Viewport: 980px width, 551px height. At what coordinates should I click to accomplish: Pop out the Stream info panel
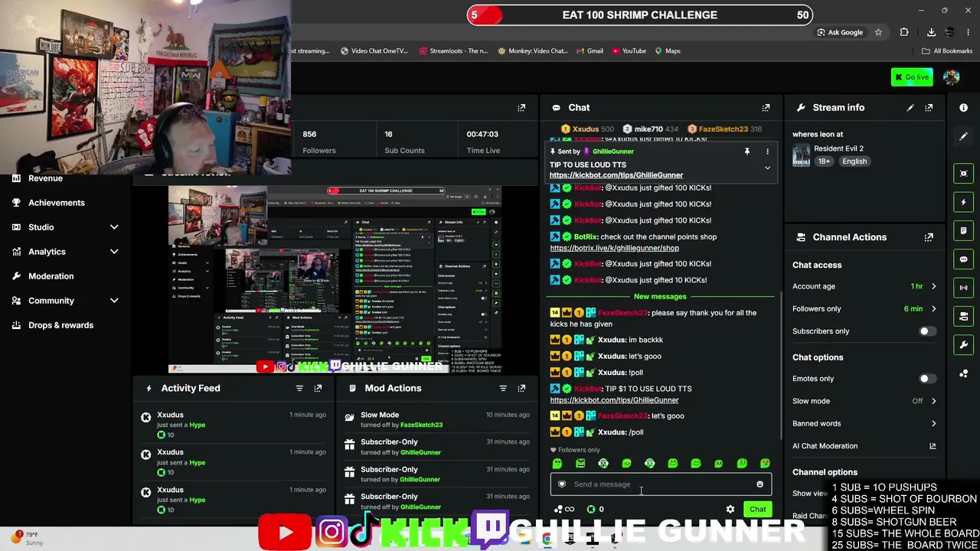click(x=929, y=108)
